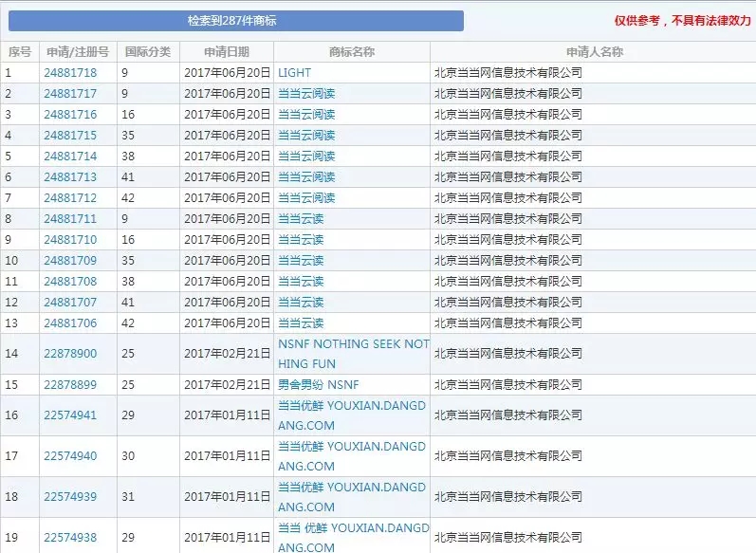Viewport: 756px width, 553px height.
Task: Open application number 24881718 link
Action: coord(70,72)
